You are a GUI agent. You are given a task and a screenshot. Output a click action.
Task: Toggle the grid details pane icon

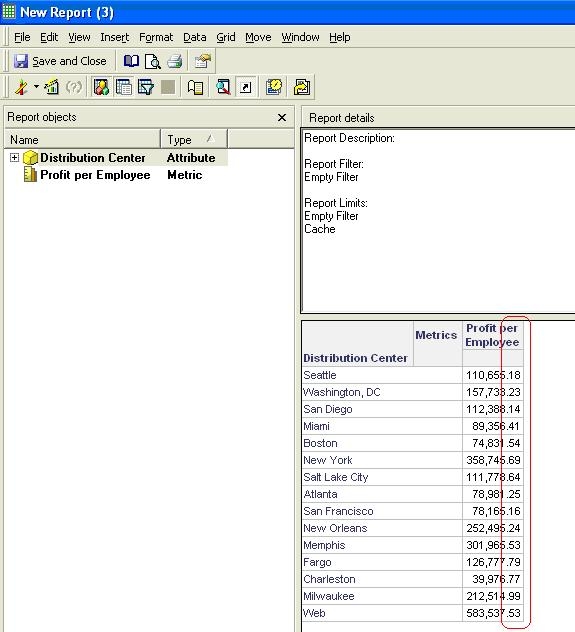point(123,87)
